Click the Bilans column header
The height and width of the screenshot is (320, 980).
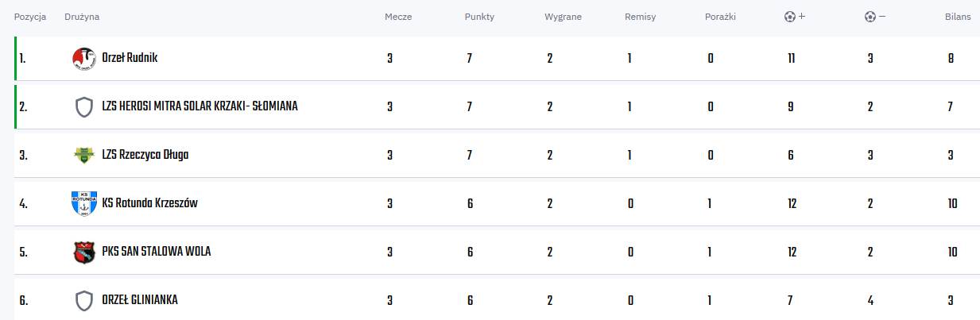958,17
